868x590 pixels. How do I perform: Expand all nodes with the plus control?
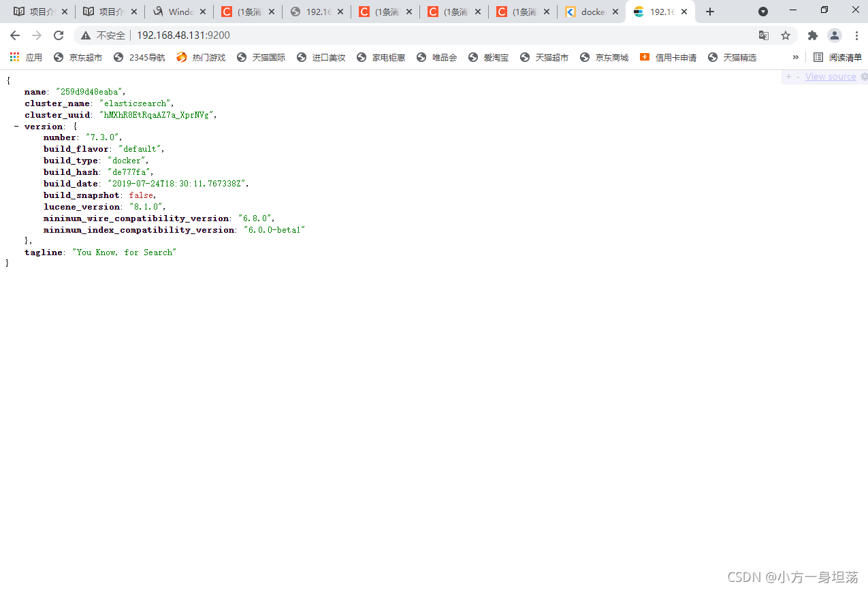click(788, 77)
